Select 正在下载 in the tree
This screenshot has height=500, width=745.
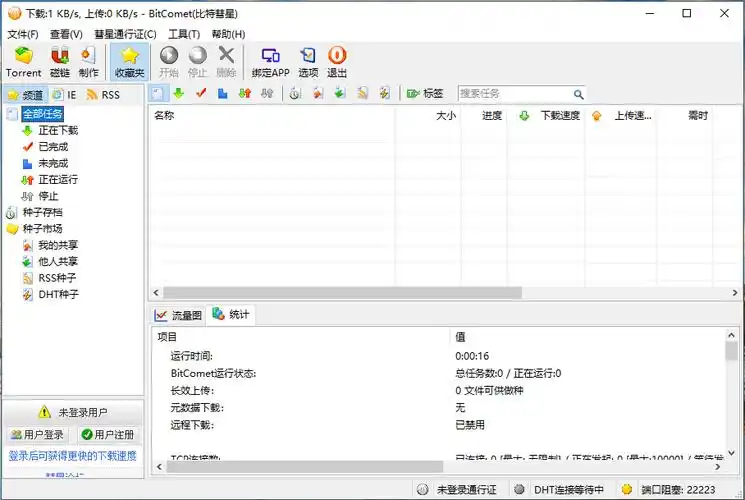tap(58, 130)
